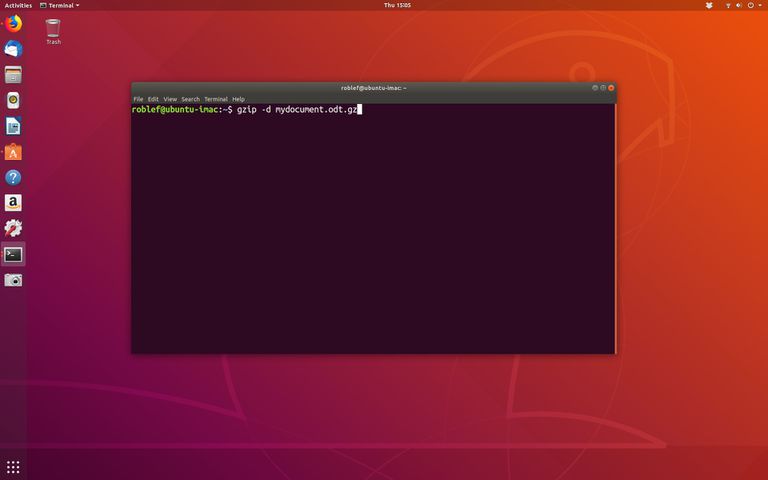The image size is (768, 480).
Task: Expand the Terminal app menu in top bar
Action: (60, 5)
